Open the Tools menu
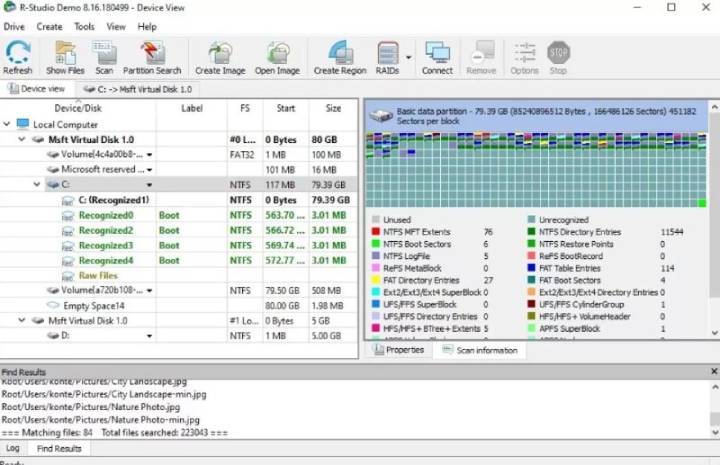This screenshot has height=465, width=720. (x=84, y=27)
